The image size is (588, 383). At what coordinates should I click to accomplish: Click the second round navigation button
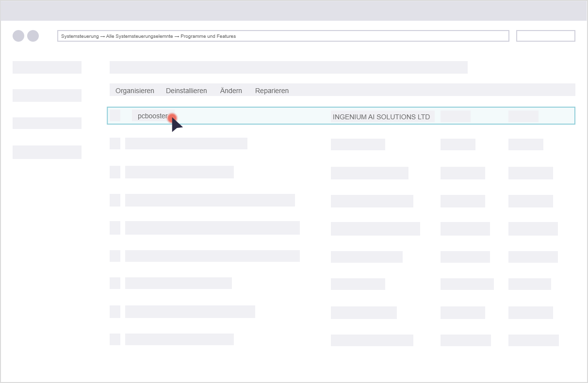pyautogui.click(x=33, y=36)
